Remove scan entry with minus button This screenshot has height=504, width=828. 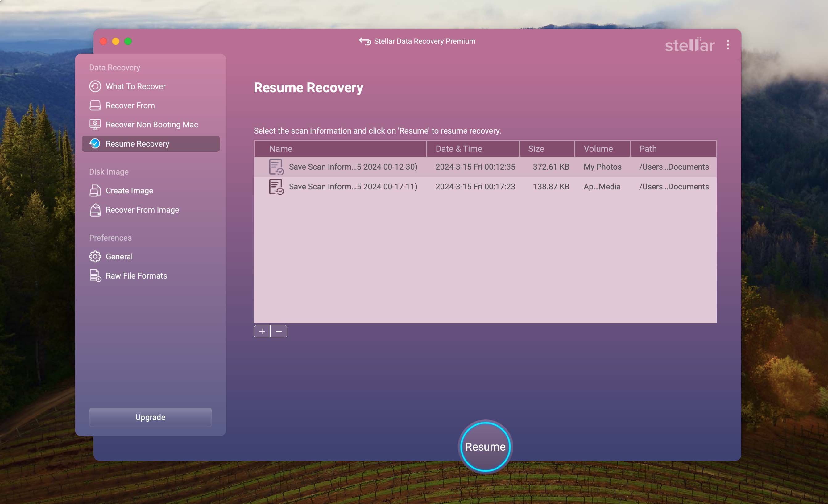pos(279,331)
